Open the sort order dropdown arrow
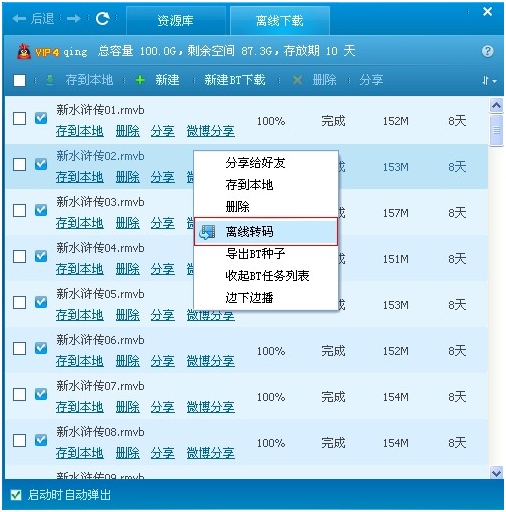The height and width of the screenshot is (512, 506). click(489, 81)
